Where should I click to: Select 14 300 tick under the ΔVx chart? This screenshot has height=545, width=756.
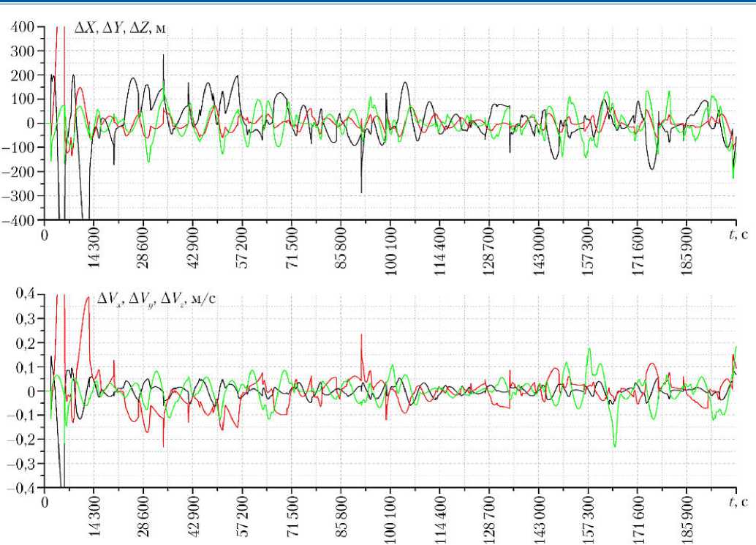[94, 516]
